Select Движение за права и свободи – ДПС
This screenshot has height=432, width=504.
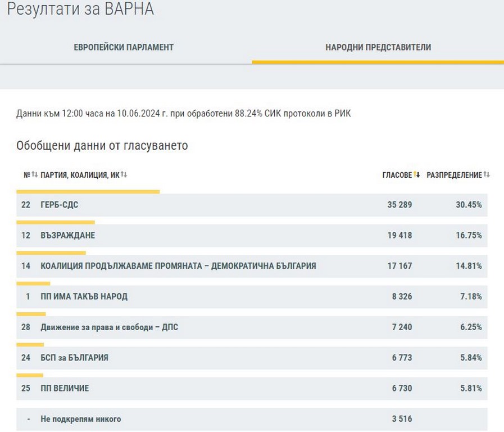pos(109,327)
